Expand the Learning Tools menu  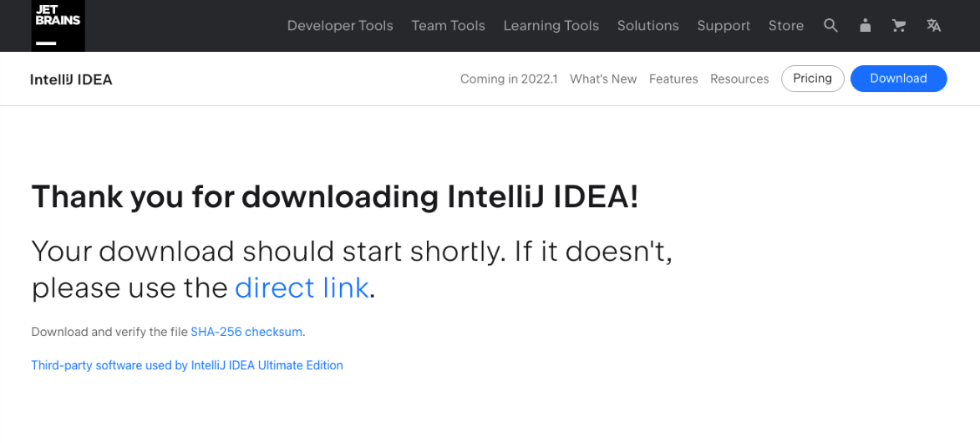click(551, 26)
